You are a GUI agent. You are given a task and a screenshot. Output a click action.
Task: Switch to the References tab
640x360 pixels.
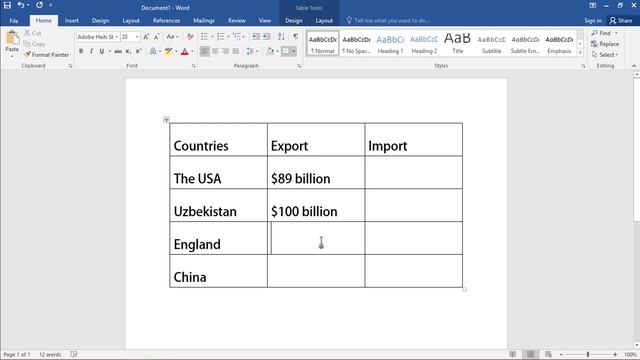(x=166, y=20)
